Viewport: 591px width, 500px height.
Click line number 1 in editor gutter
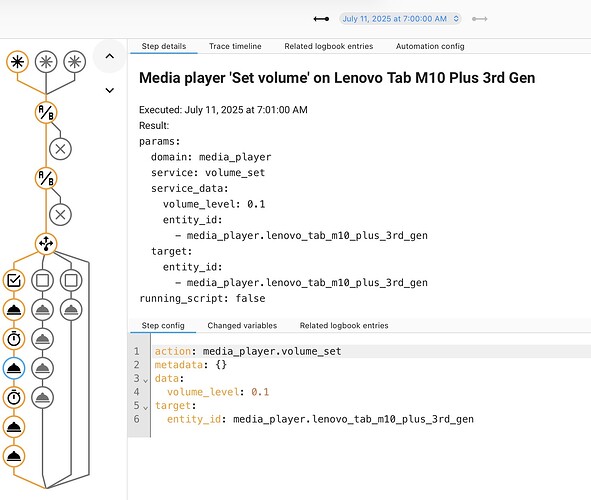(136, 351)
